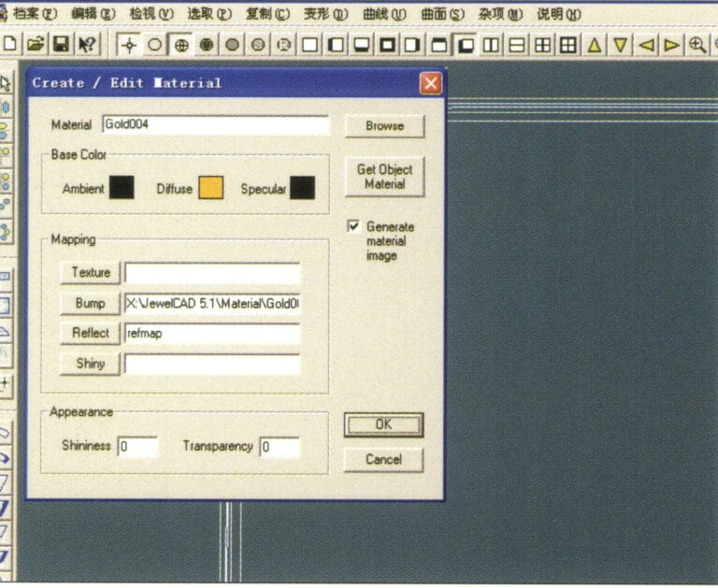Image resolution: width=718 pixels, height=588 pixels.
Task: Open the 编辑 (Edit) menu
Action: pyautogui.click(x=93, y=14)
